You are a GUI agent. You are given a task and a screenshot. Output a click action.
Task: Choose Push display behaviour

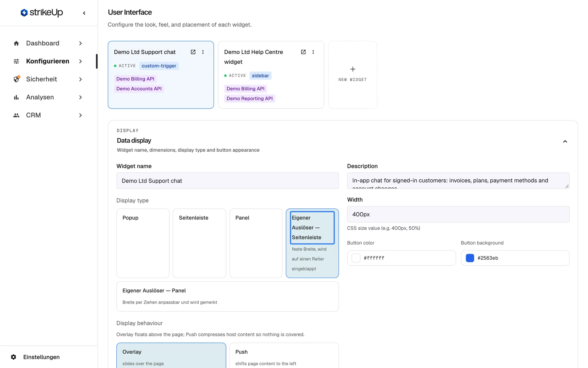coord(284,356)
